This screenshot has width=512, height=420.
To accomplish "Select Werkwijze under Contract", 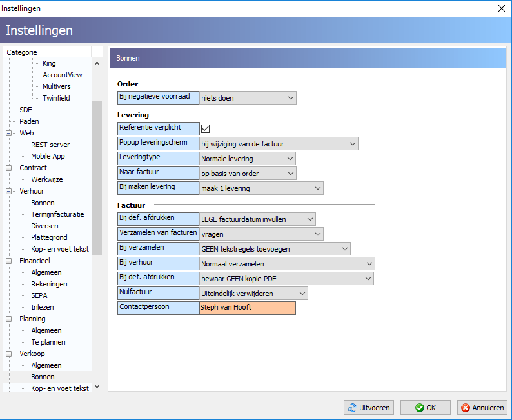I will [46, 179].
